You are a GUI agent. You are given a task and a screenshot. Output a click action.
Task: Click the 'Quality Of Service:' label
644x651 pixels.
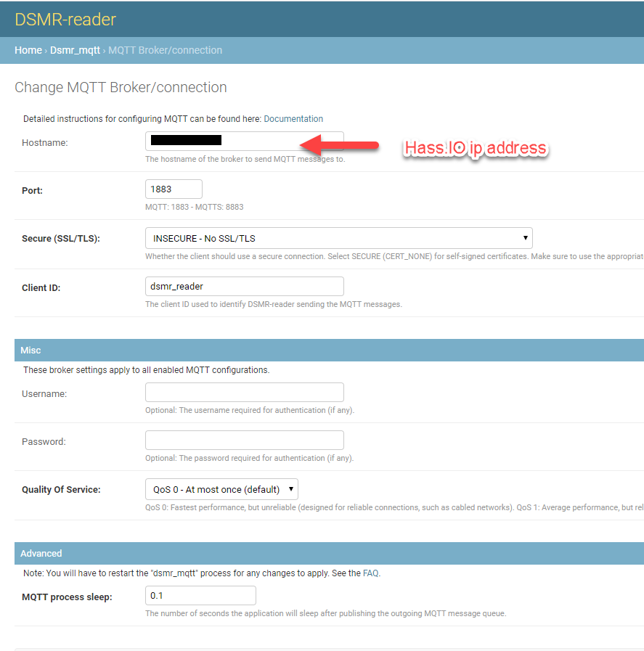point(61,490)
